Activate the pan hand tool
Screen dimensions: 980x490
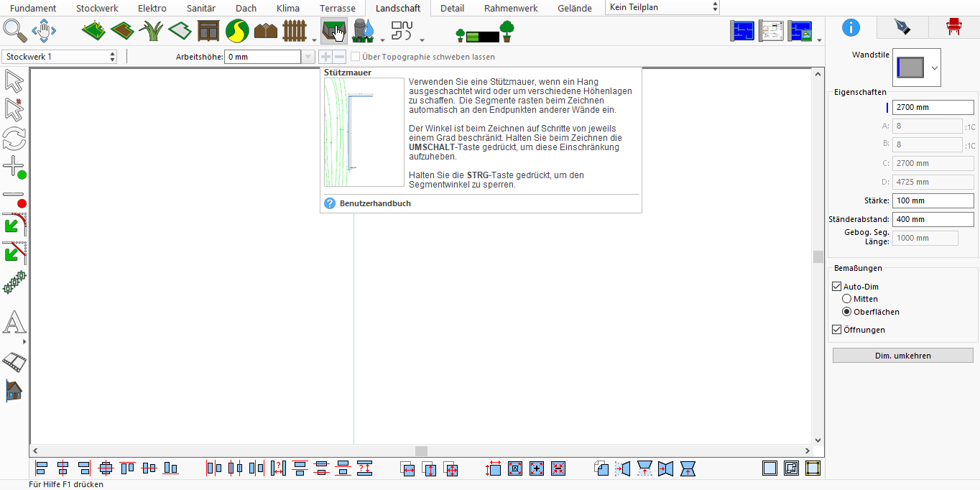coord(44,31)
